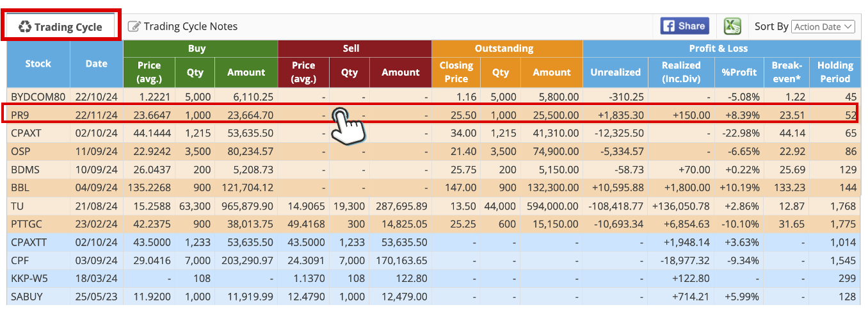The width and height of the screenshot is (868, 314).
Task: Select the BBL stock row
Action: (434, 188)
